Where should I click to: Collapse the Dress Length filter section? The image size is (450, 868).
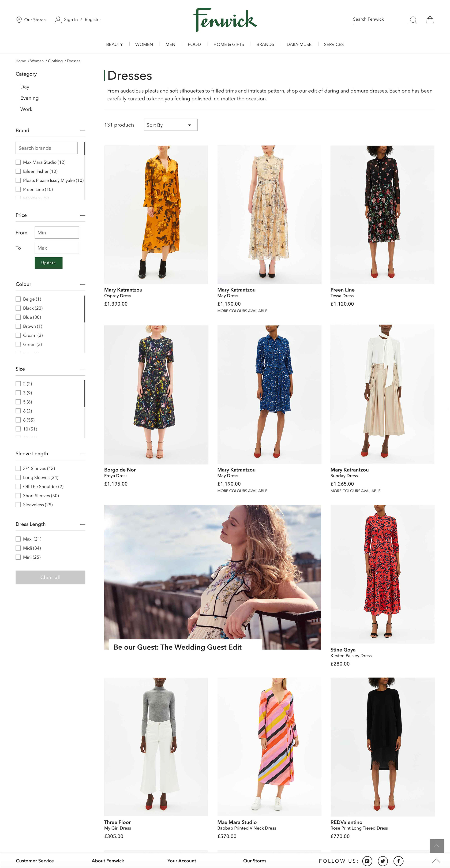point(82,524)
